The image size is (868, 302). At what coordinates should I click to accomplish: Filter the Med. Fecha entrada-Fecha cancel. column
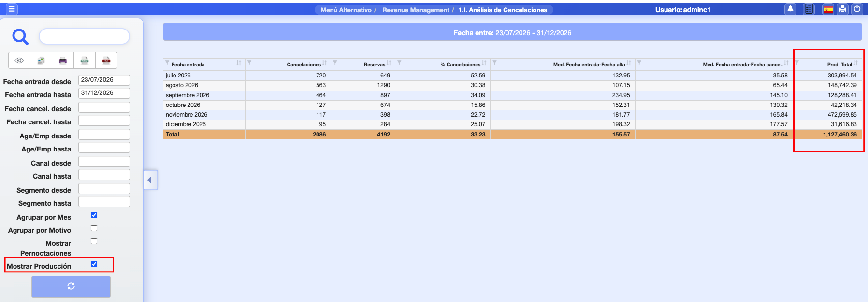[639, 63]
